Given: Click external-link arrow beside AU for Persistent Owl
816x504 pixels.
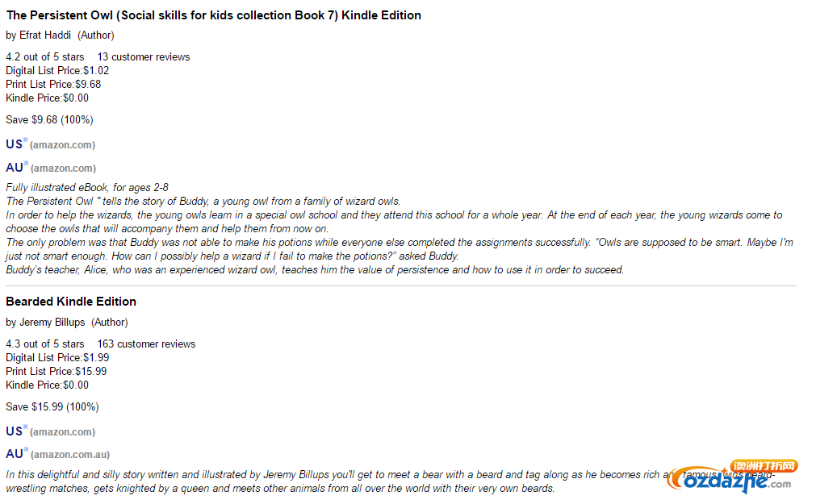Looking at the screenshot, I should [26, 164].
